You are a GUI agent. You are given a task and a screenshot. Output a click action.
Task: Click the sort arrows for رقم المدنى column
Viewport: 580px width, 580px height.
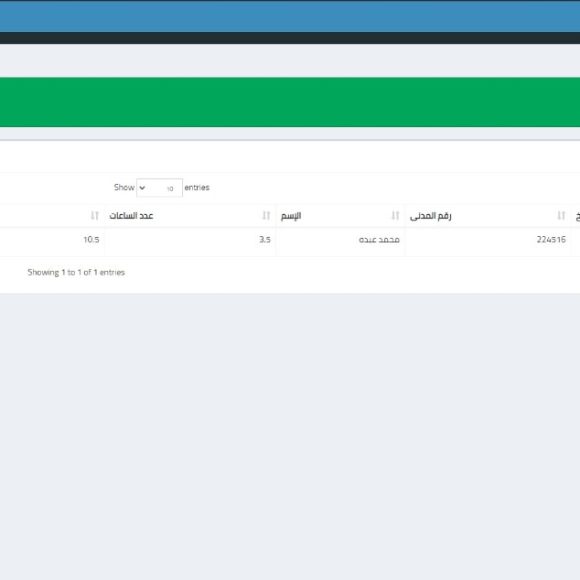pyautogui.click(x=561, y=215)
